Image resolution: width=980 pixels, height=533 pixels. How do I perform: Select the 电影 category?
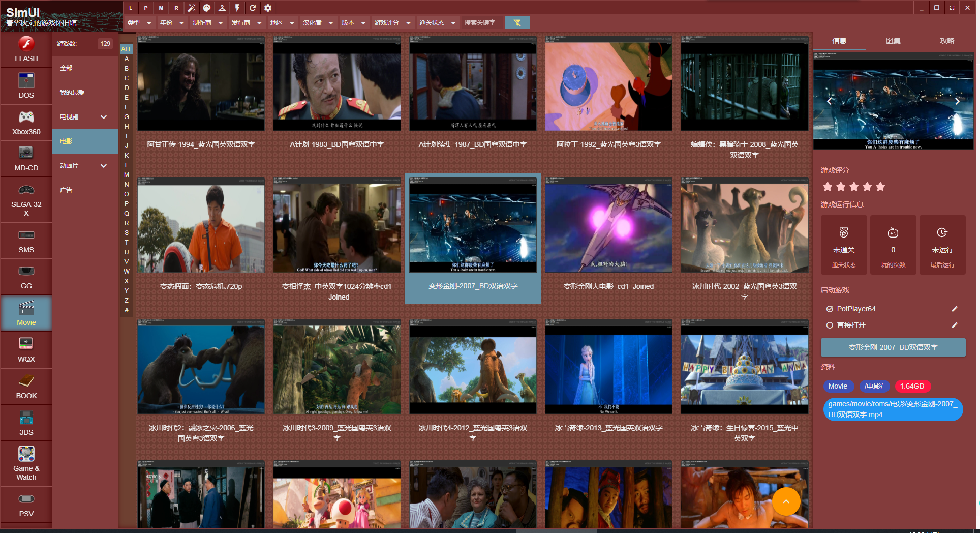[x=85, y=141]
